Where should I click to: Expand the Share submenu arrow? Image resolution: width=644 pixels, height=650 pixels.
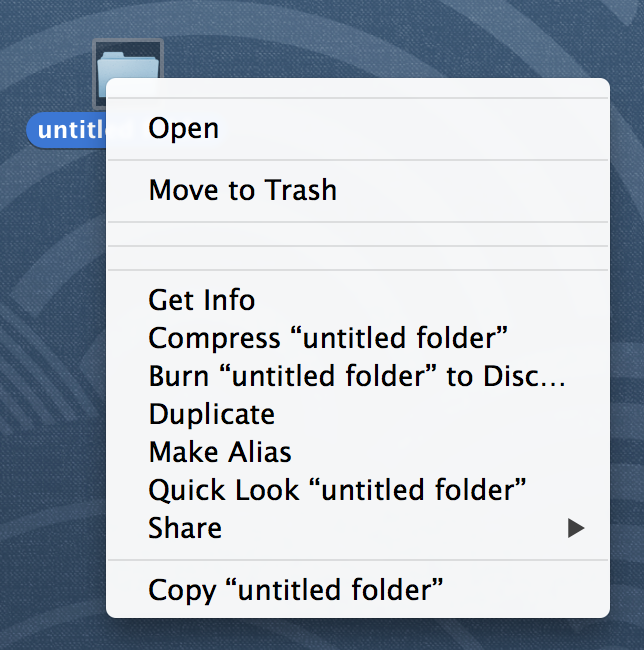pyautogui.click(x=576, y=528)
